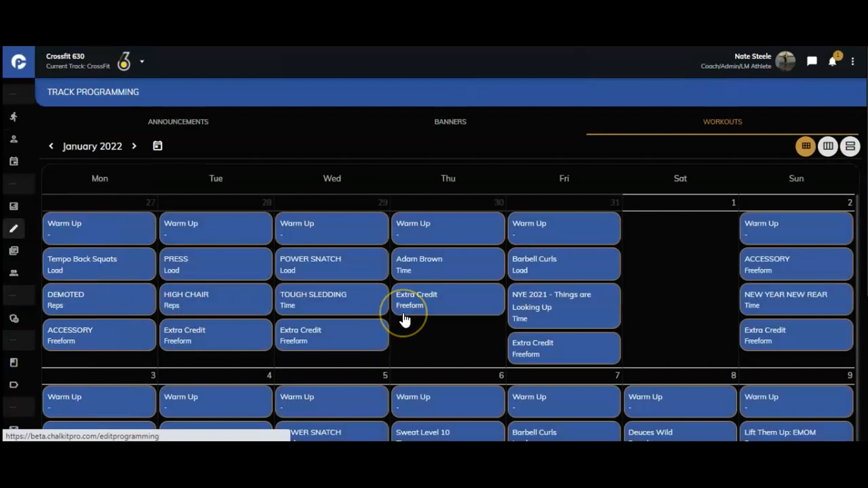Go to the next month chevron
This screenshot has width=868, height=488.
click(x=134, y=146)
